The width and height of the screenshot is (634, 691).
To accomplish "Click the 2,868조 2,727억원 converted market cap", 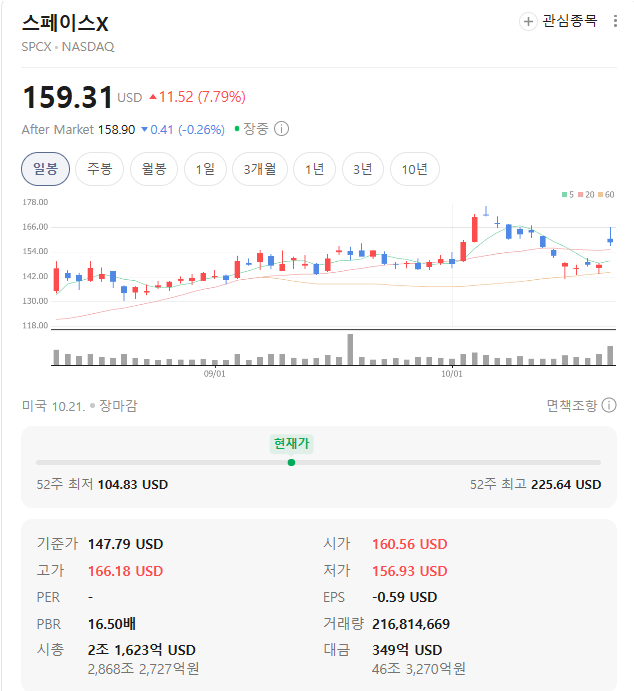I will pos(143,669).
